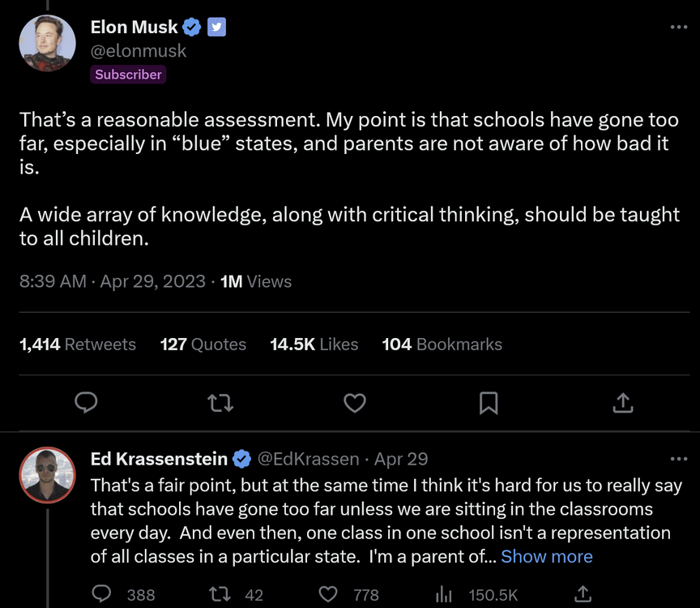Viewport: 700px width, 608px height.
Task: Open more options on Ed Krassenstein's reply
Action: pos(678,459)
